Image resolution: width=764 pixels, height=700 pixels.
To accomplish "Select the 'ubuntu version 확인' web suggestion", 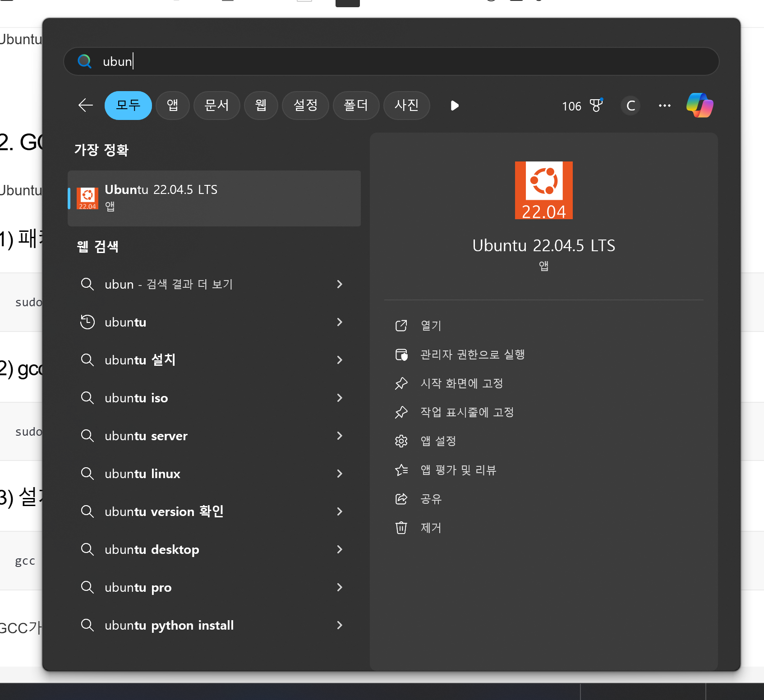I will point(214,511).
